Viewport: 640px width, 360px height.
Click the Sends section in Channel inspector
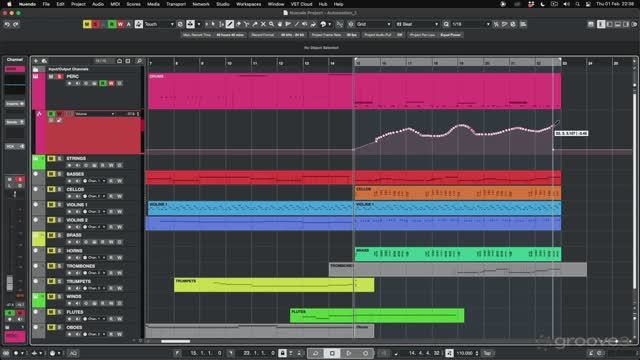[15, 122]
